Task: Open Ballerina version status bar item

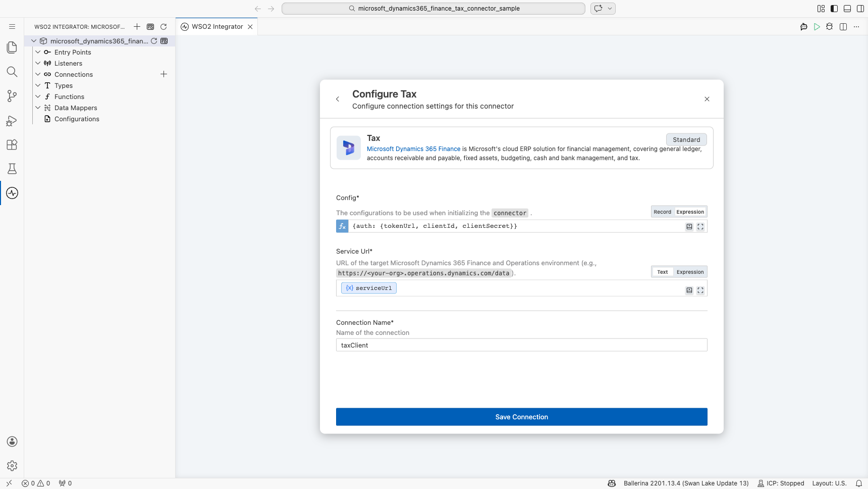Action: pos(686,483)
